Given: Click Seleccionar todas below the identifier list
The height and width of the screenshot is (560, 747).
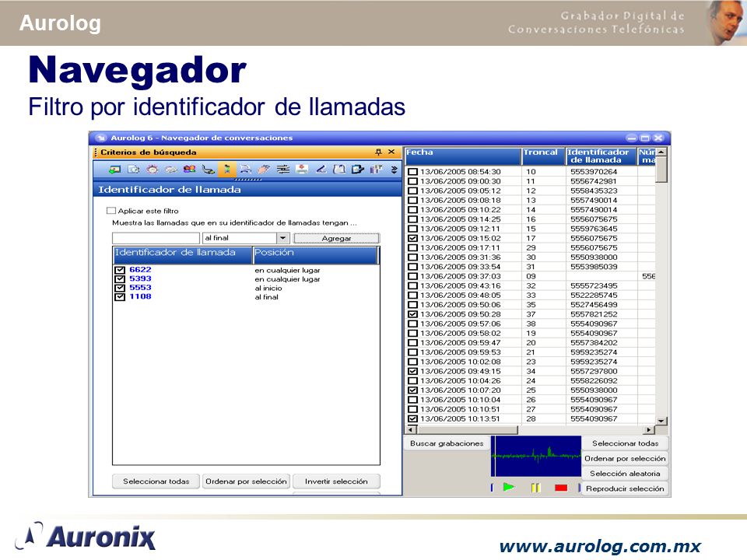Looking at the screenshot, I should tap(156, 481).
